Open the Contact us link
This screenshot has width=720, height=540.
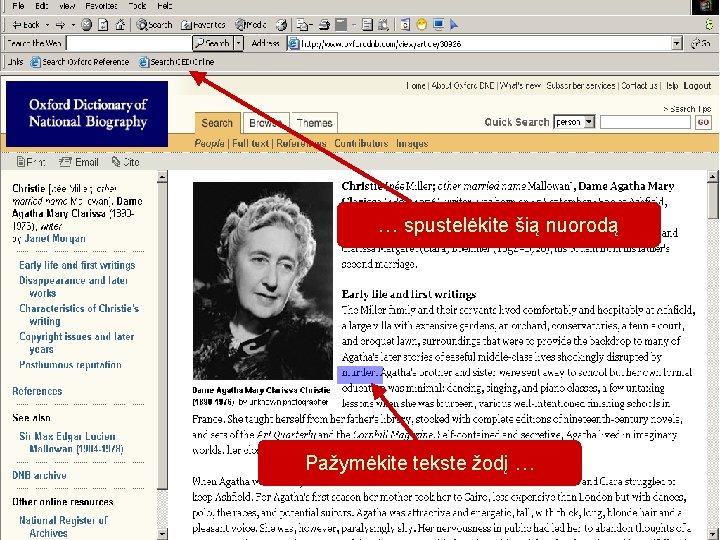click(x=639, y=85)
